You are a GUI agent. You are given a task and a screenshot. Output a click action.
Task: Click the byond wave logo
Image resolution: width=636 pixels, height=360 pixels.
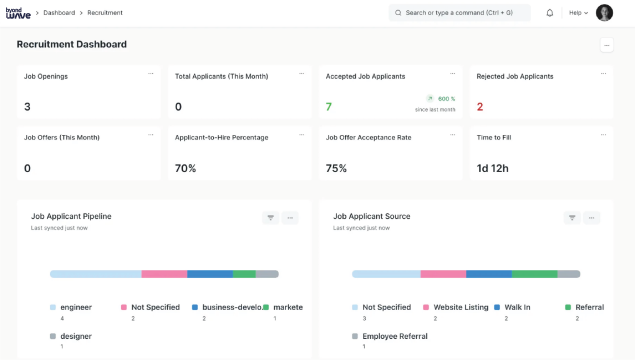pyautogui.click(x=18, y=13)
